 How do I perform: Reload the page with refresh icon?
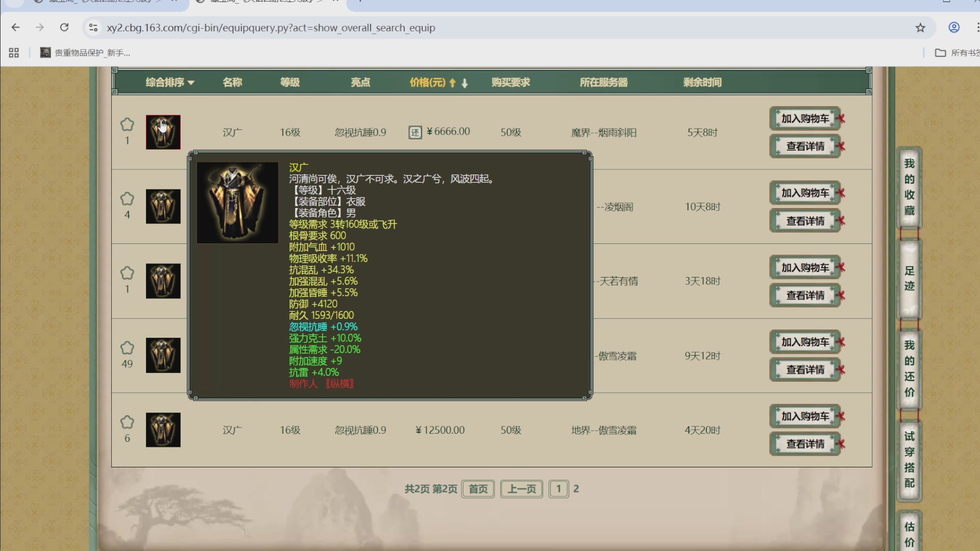(x=64, y=28)
